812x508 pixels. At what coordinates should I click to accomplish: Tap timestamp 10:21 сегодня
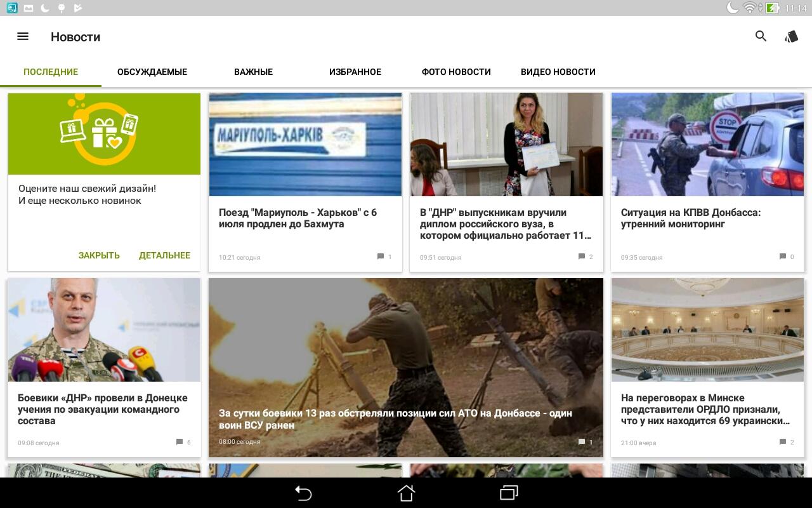point(240,257)
